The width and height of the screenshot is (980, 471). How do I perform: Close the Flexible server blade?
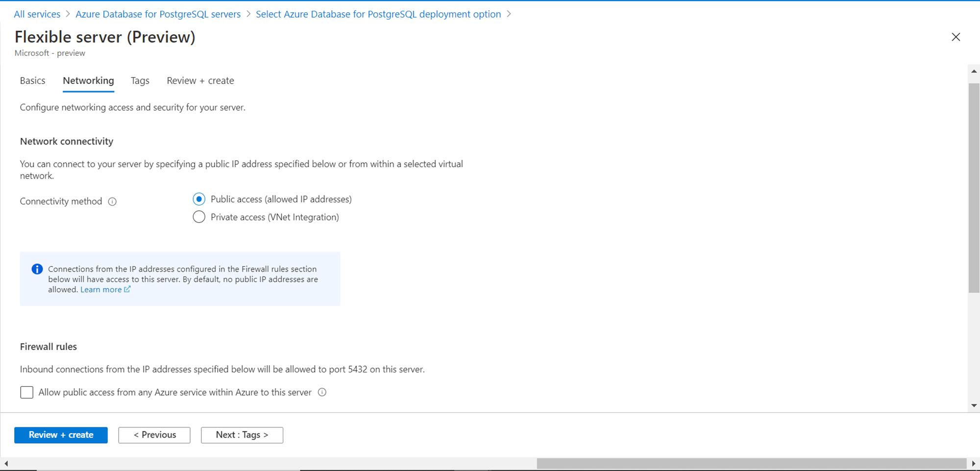(x=955, y=37)
